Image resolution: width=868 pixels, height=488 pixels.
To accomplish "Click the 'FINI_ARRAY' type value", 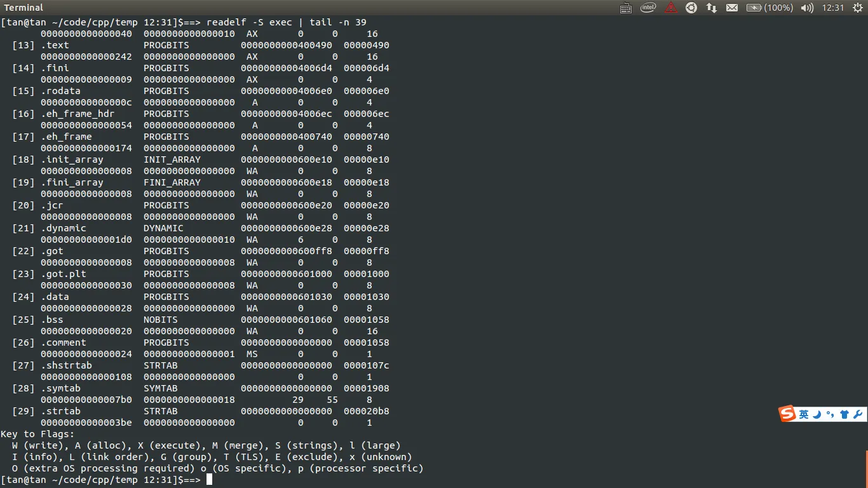I will (172, 182).
